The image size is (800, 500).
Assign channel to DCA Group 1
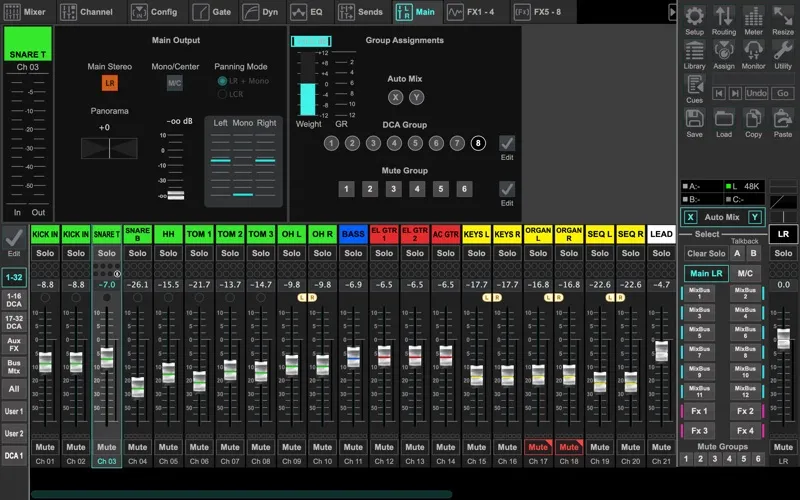331,143
